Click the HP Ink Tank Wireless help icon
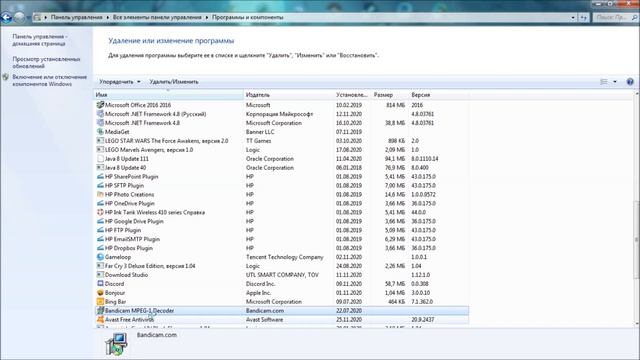Viewport: 640px width, 360px height. pos(100,212)
